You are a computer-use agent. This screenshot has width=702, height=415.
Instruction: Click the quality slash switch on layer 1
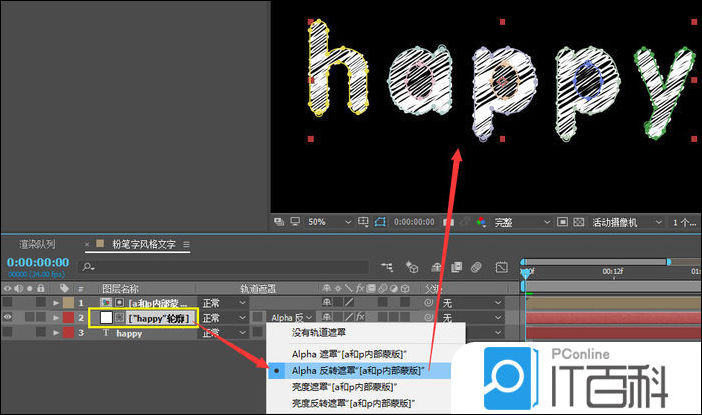(349, 303)
